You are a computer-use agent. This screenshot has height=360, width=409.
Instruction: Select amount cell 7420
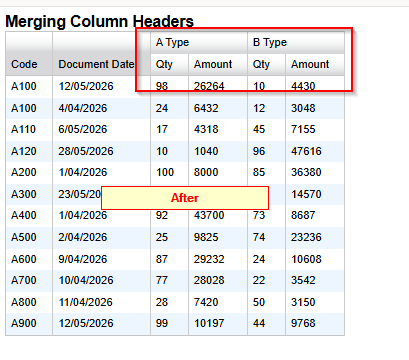tap(218, 302)
